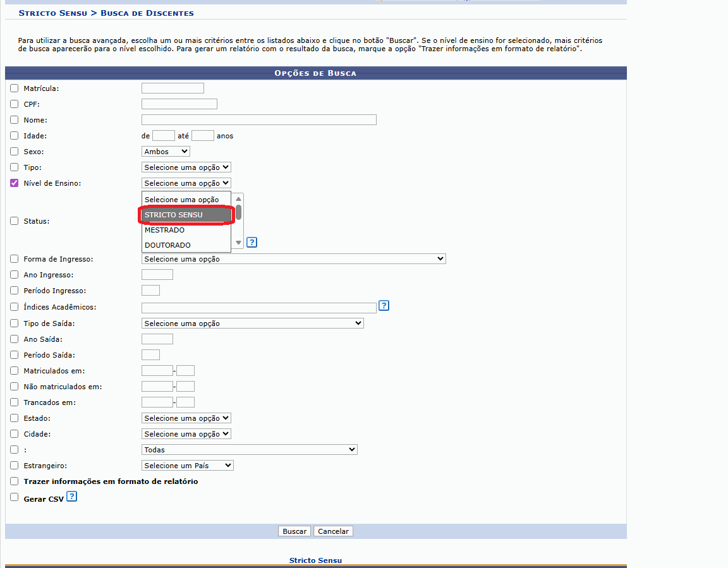Open the Sexo dropdown showing Ambos

(166, 152)
